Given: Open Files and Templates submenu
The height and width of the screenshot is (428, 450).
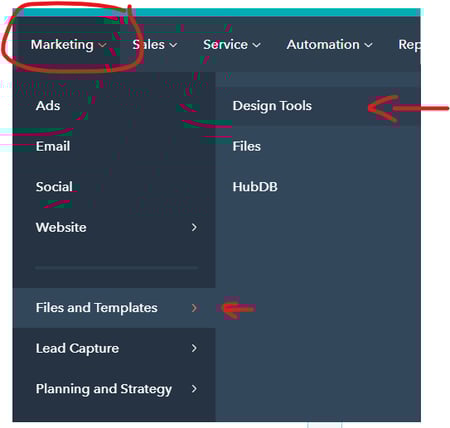Looking at the screenshot, I should point(114,308).
